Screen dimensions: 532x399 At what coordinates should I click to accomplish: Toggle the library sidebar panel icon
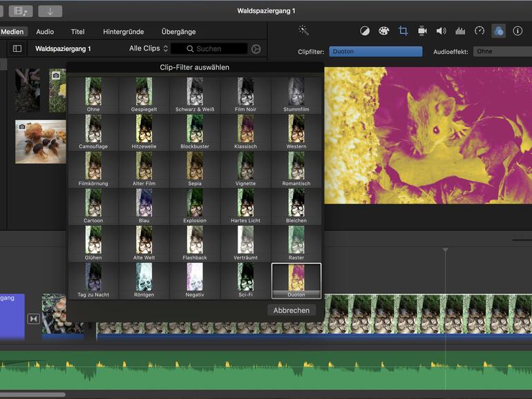coord(17,48)
